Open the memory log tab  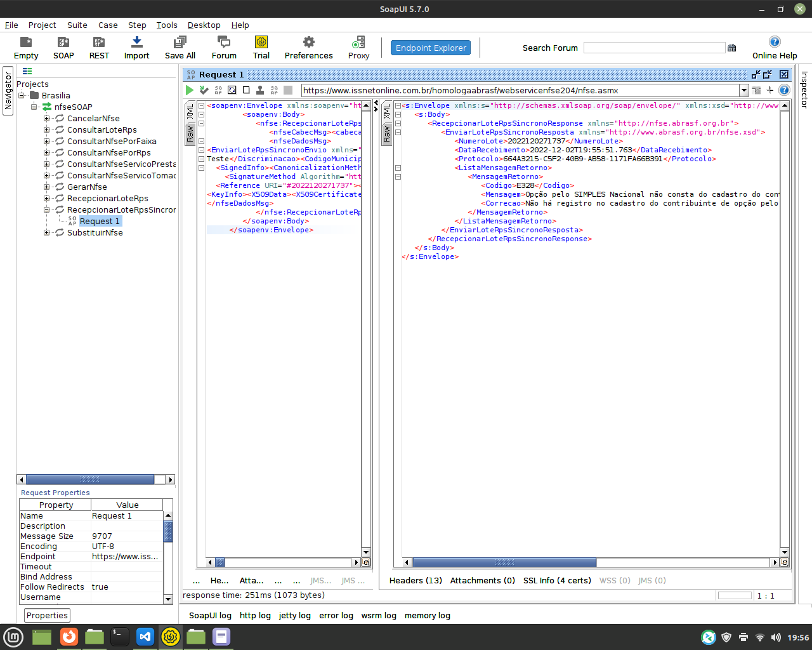pos(428,615)
